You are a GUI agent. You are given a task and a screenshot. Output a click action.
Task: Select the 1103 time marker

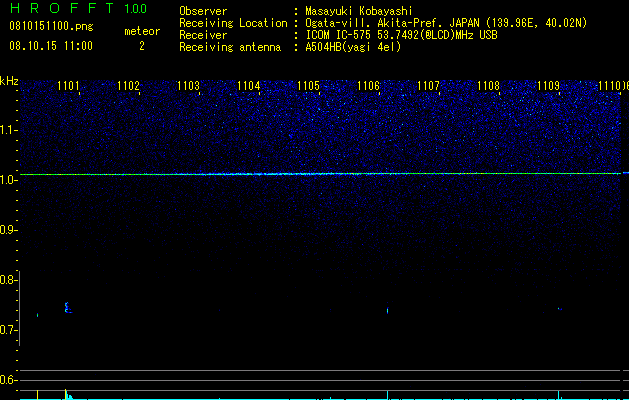coord(188,86)
